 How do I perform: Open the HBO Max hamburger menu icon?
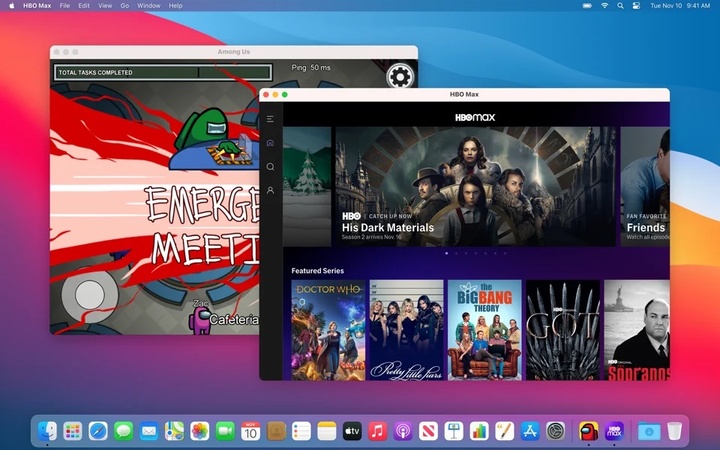[x=270, y=119]
